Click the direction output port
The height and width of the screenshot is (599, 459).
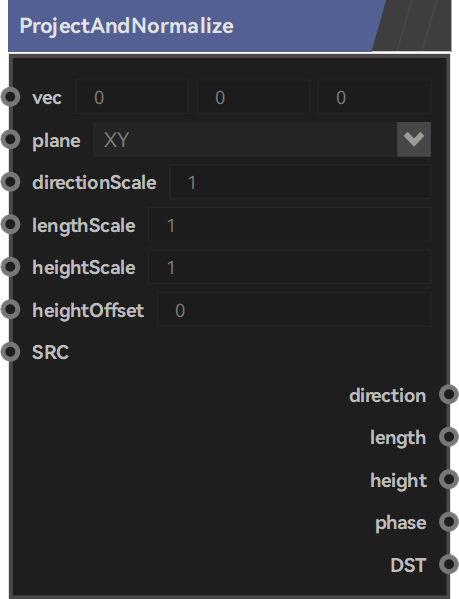coord(449,394)
